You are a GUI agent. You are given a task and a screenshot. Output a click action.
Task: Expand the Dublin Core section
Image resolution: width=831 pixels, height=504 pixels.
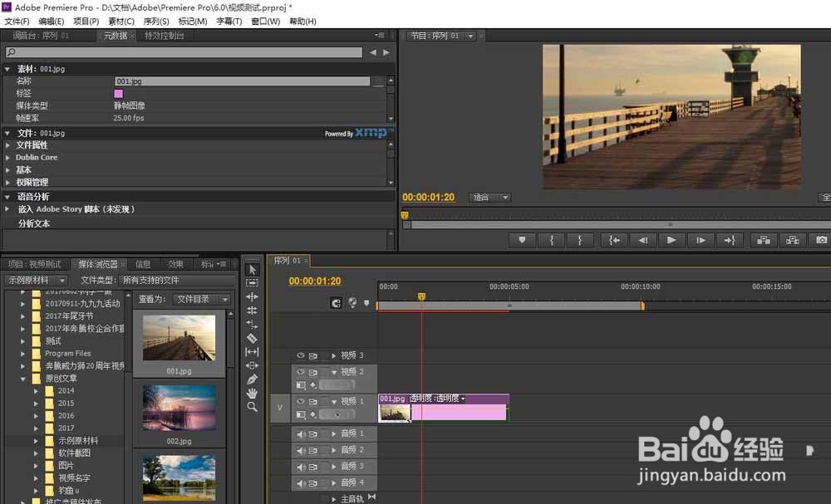tap(8, 157)
